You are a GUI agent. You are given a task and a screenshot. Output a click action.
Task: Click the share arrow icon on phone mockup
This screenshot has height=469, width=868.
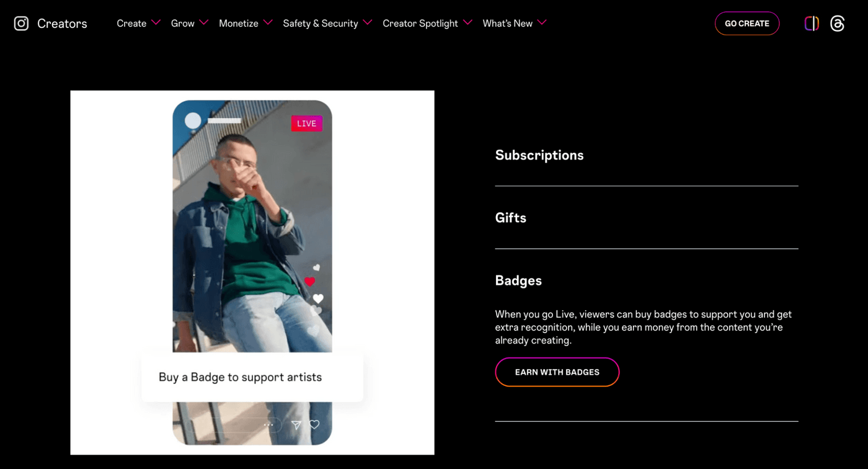tap(296, 425)
